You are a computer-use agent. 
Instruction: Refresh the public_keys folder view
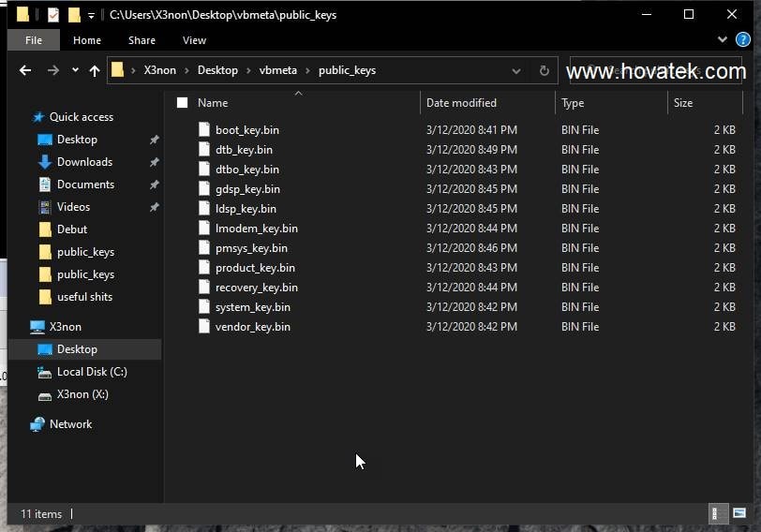(545, 71)
